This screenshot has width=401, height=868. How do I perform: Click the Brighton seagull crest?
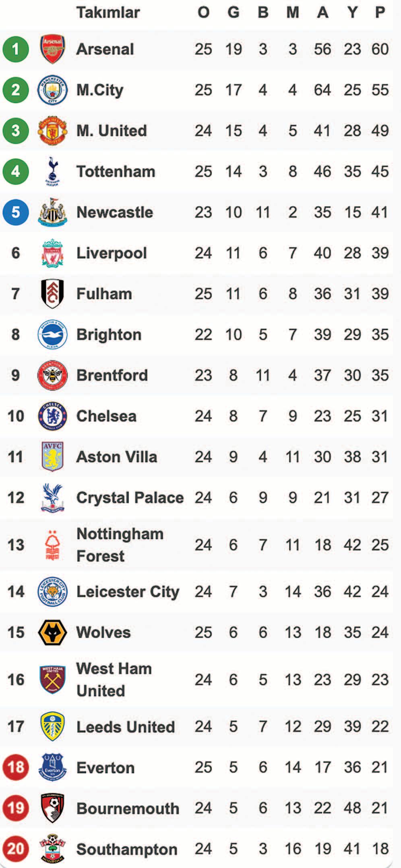click(x=52, y=334)
